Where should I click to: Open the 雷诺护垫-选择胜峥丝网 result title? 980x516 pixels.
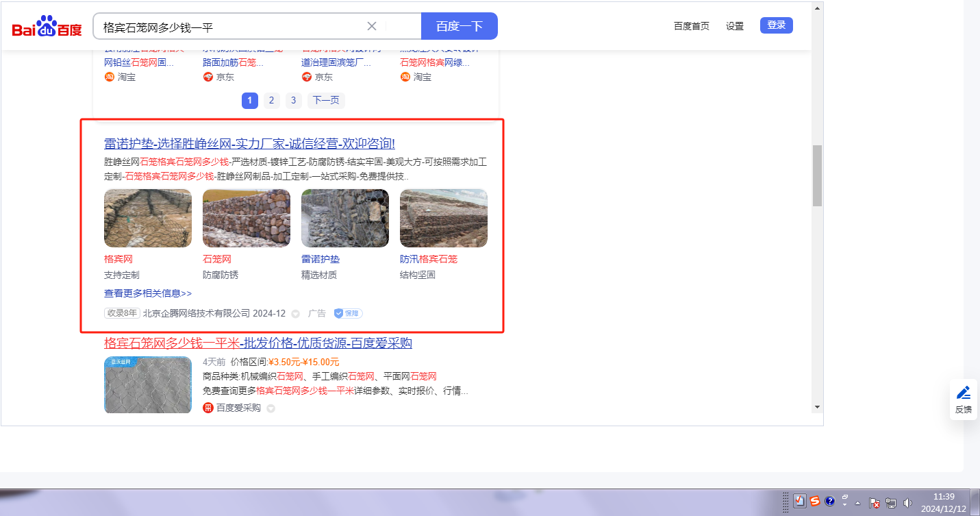tap(249, 143)
